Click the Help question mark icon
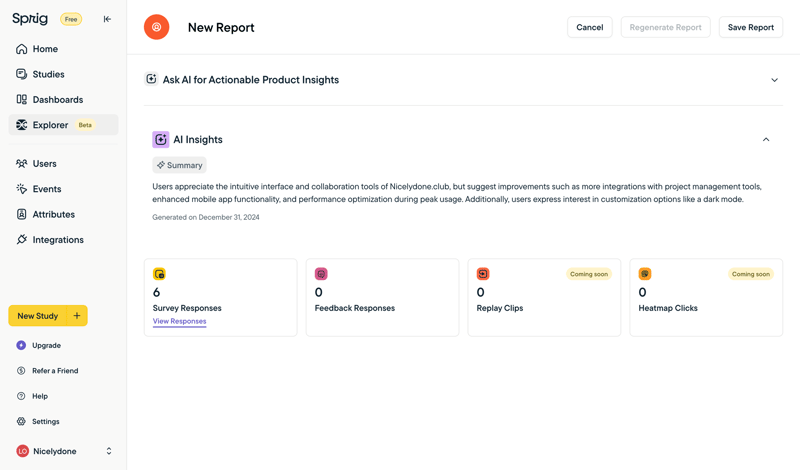This screenshot has width=800, height=470. [x=21, y=396]
